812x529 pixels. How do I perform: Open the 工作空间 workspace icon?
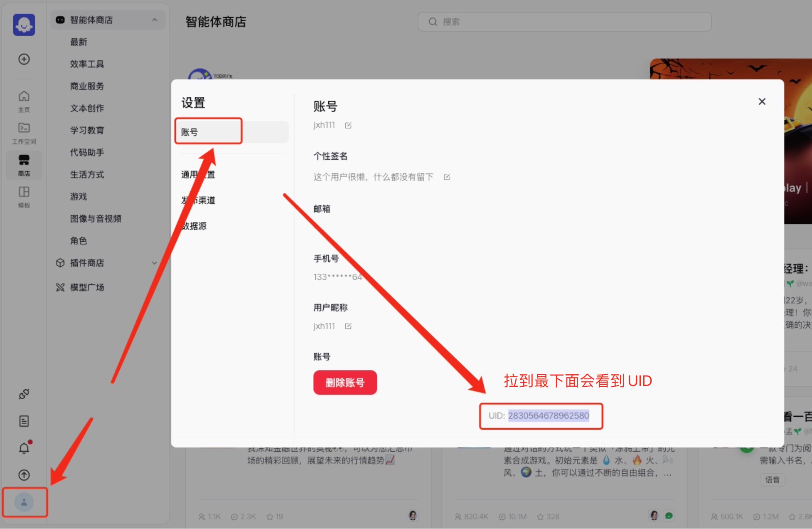24,133
